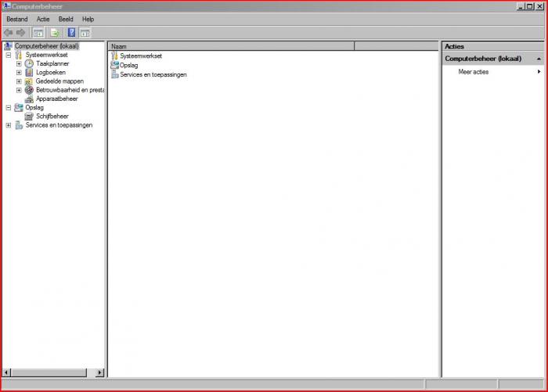The height and width of the screenshot is (392, 548).
Task: Open Help via the blue question-mark icon
Action: click(72, 33)
